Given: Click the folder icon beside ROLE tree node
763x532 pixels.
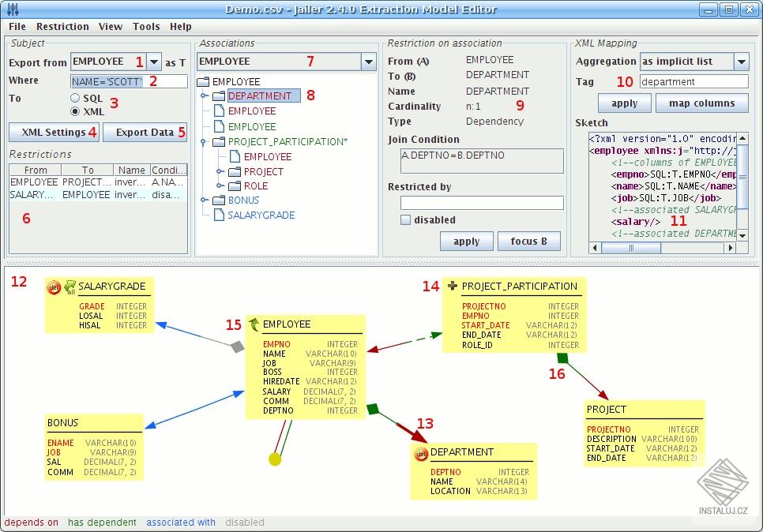Looking at the screenshot, I should 235,185.
